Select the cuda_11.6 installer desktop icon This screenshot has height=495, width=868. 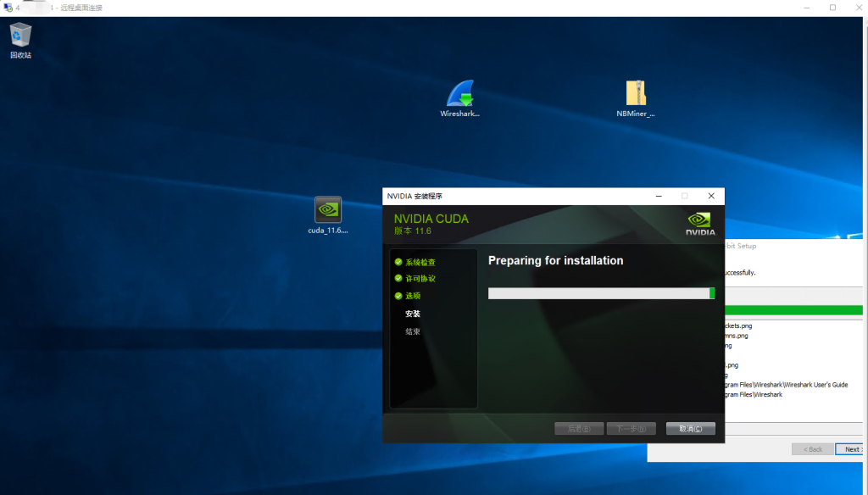[x=328, y=215]
